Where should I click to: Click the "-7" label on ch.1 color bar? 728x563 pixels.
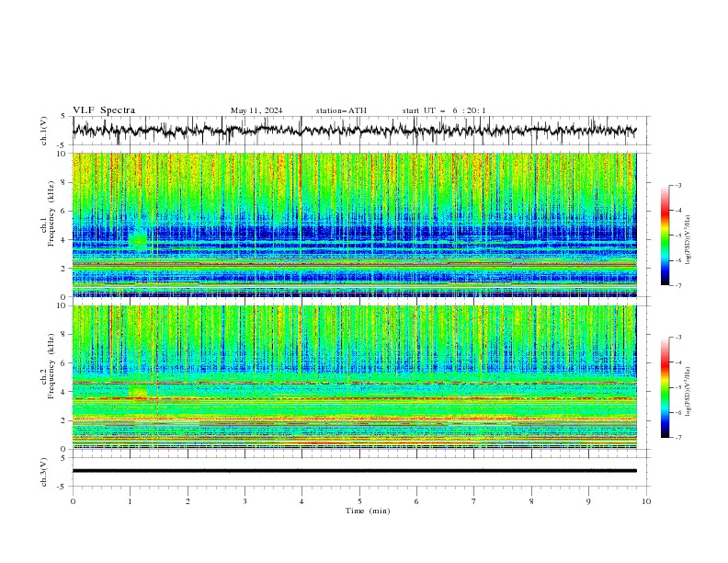(x=678, y=286)
